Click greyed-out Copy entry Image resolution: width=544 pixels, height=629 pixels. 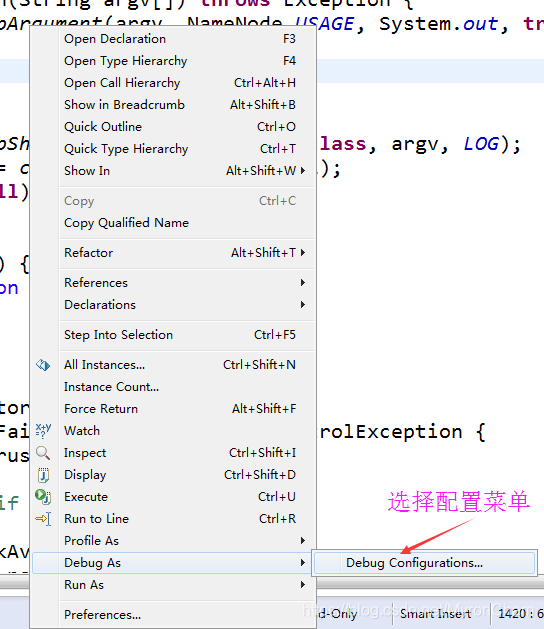click(173, 201)
